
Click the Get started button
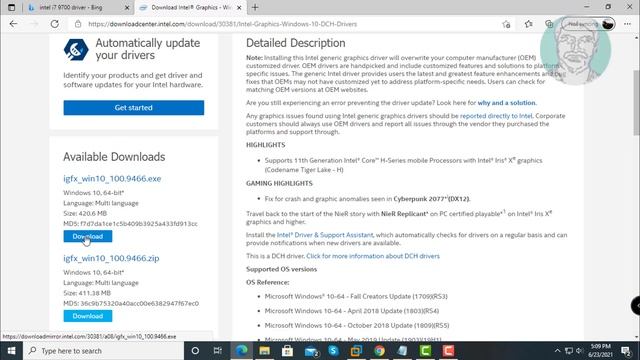click(x=133, y=108)
